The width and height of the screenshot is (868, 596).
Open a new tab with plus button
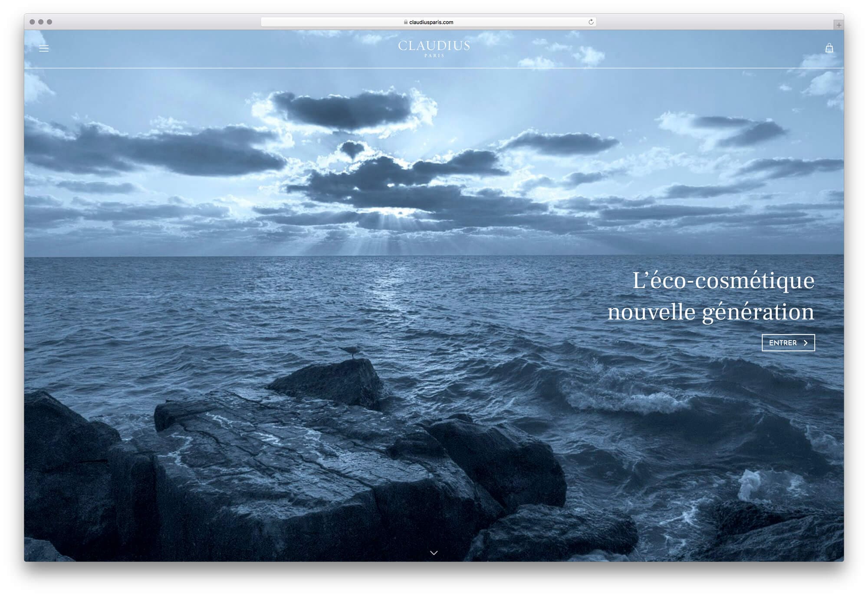pyautogui.click(x=838, y=25)
